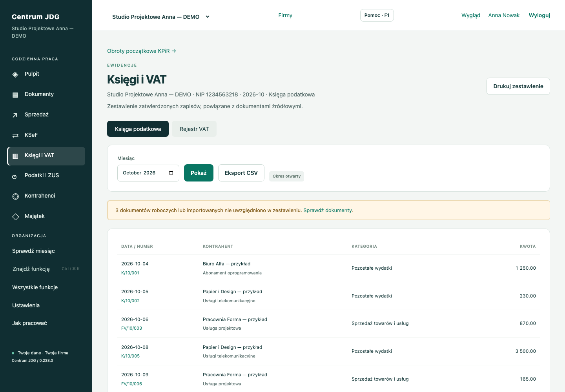
Task: Click Drukuj zestawienie button
Action: tap(518, 86)
